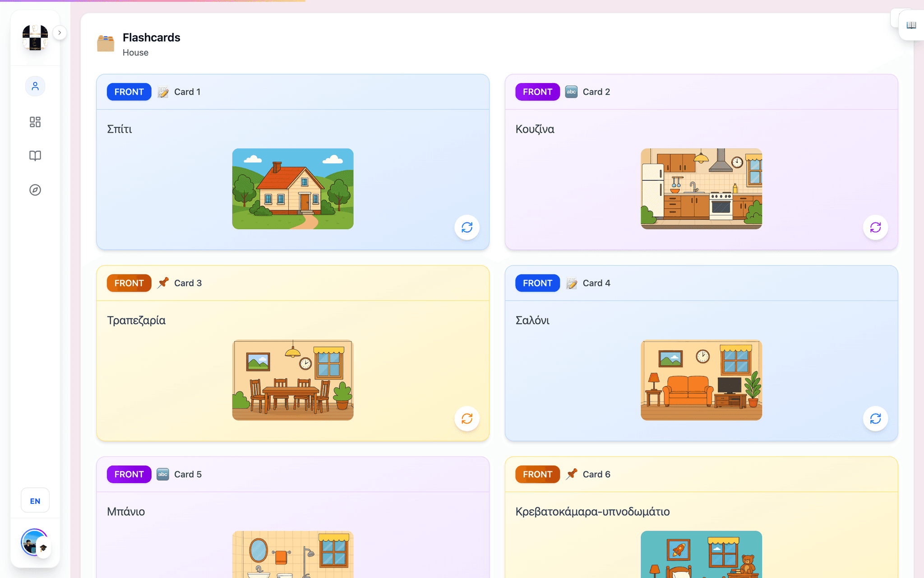Flip Card 2 using the purple refresh icon
The image size is (924, 578).
[x=875, y=227]
